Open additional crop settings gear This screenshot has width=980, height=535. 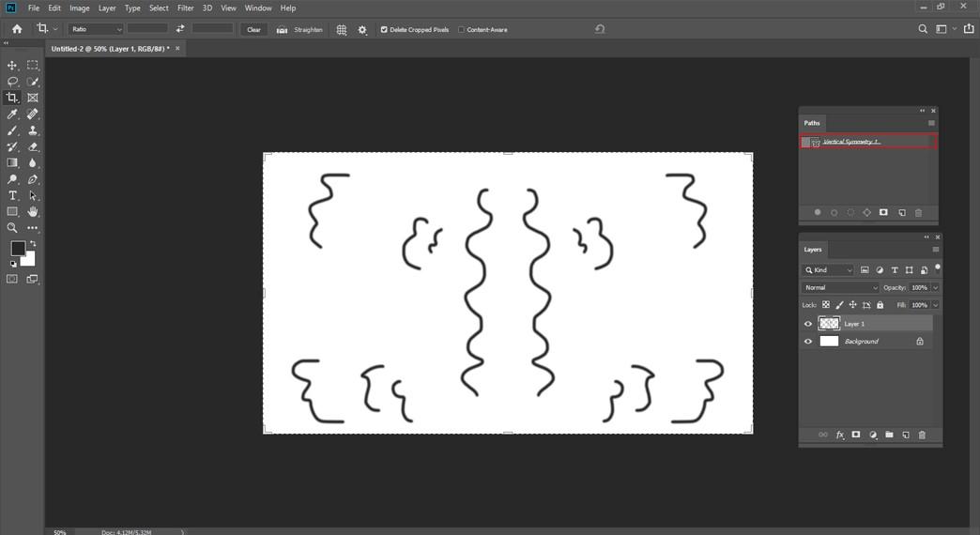click(362, 29)
